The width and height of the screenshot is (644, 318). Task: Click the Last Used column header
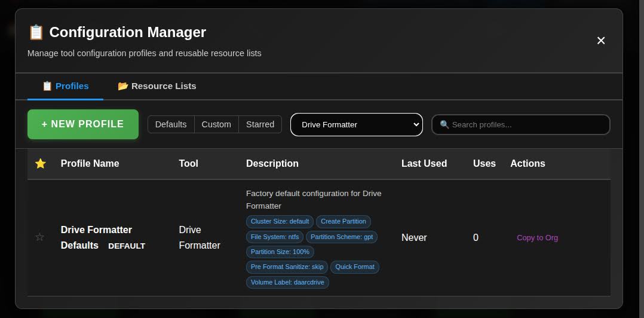tap(424, 164)
